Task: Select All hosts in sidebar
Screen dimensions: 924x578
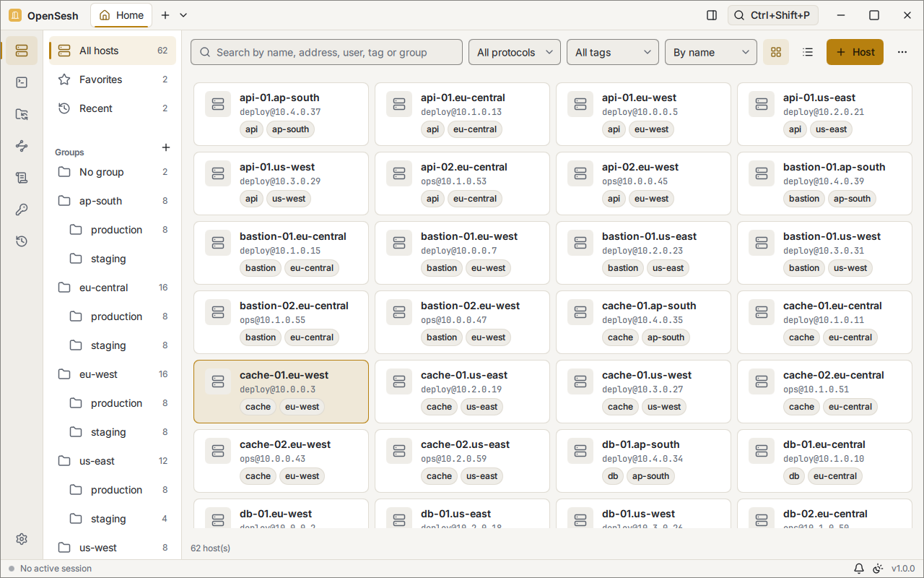Action: [x=113, y=51]
